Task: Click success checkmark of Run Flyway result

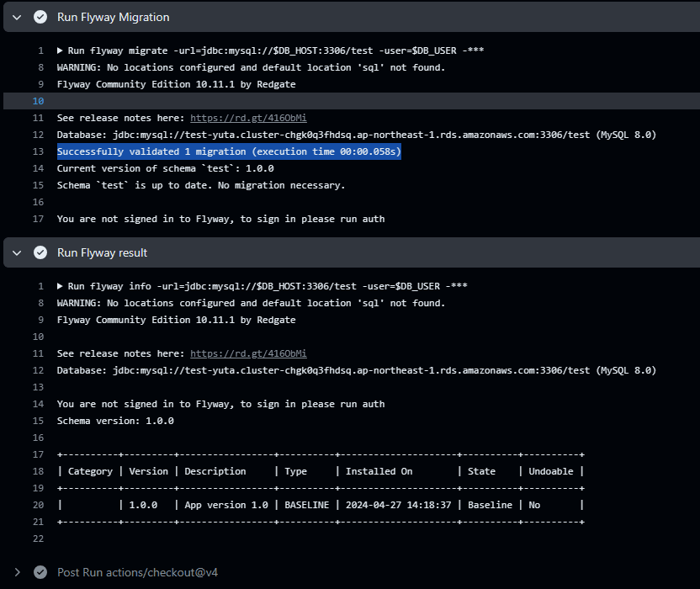Action: pos(40,252)
